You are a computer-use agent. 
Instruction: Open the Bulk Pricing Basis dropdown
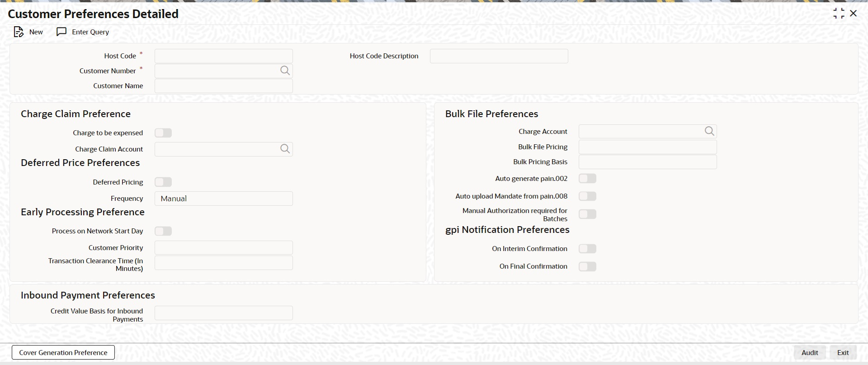(647, 162)
